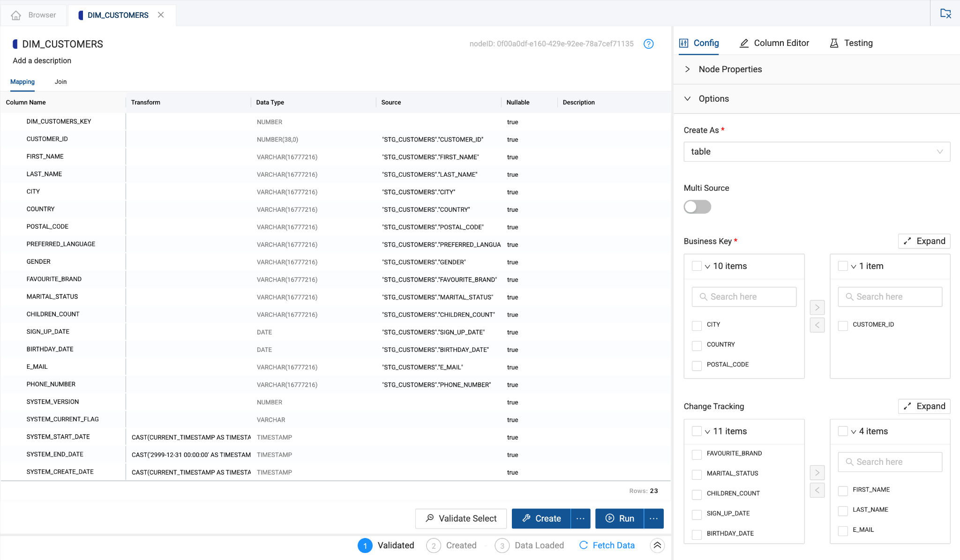Toggle the Multi Source switch

pos(697,207)
